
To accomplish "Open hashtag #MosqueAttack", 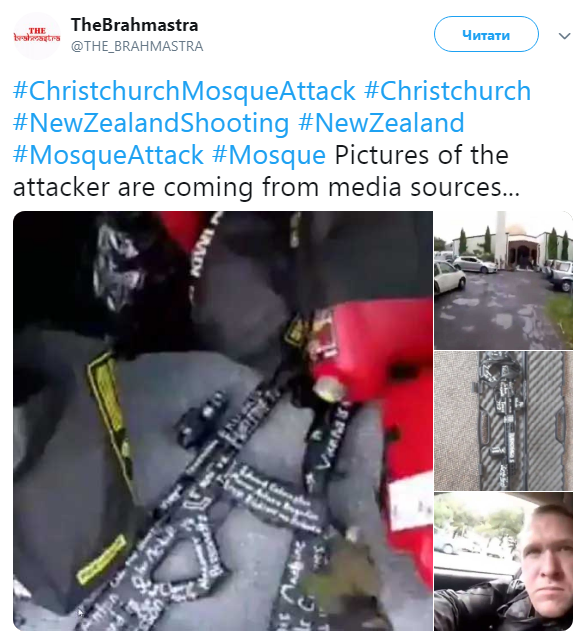I will point(108,155).
